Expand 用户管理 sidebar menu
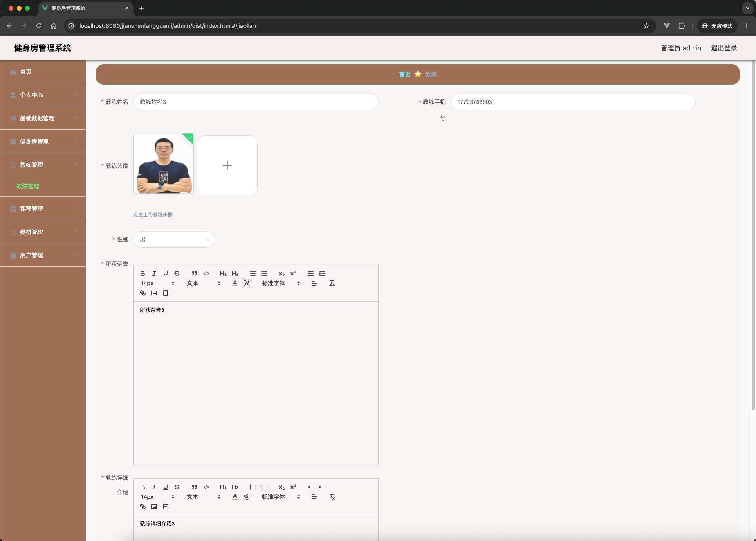 click(x=43, y=255)
